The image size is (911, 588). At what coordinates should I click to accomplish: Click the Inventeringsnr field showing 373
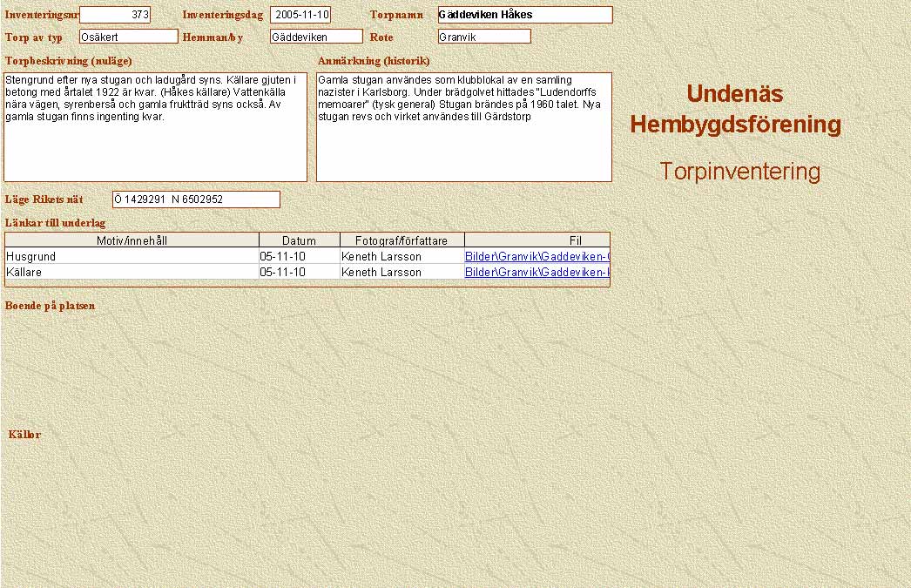(x=115, y=15)
